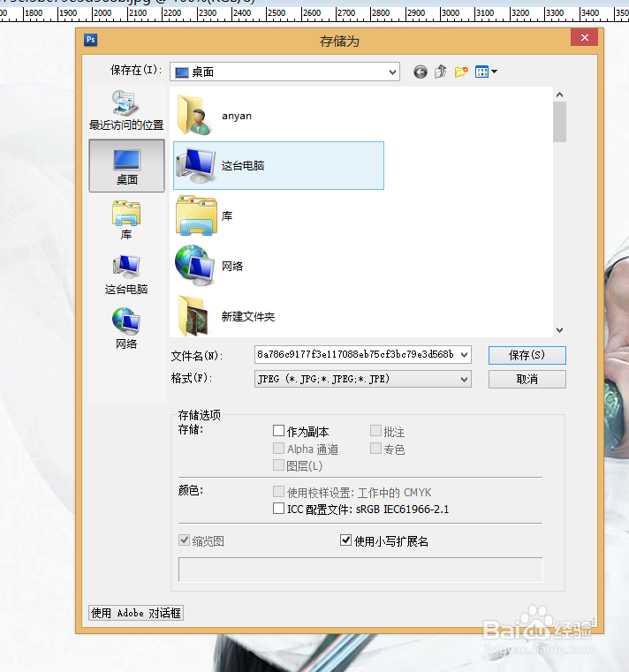
Task: Toggle the 批注 checkbox
Action: [x=375, y=430]
